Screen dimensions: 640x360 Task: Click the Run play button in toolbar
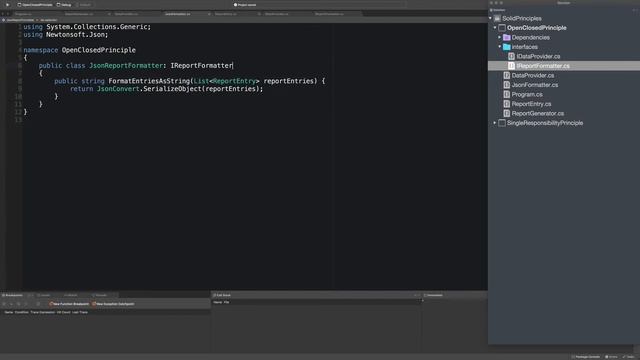pyautogui.click(x=7, y=4)
